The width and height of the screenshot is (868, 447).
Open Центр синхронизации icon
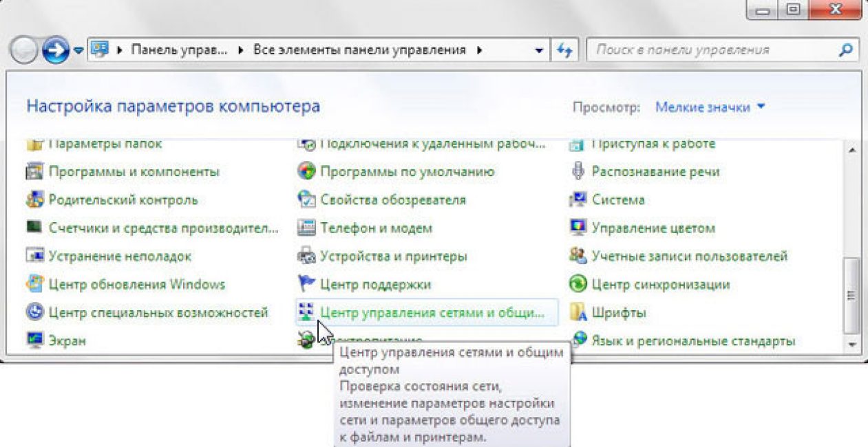point(578,284)
